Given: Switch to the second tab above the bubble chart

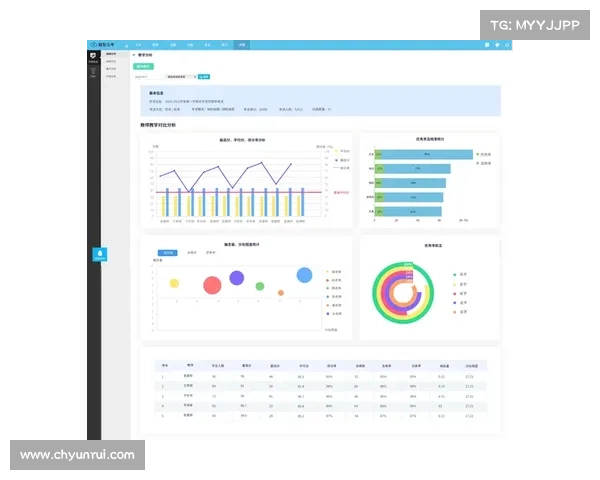Looking at the screenshot, I should [x=191, y=253].
